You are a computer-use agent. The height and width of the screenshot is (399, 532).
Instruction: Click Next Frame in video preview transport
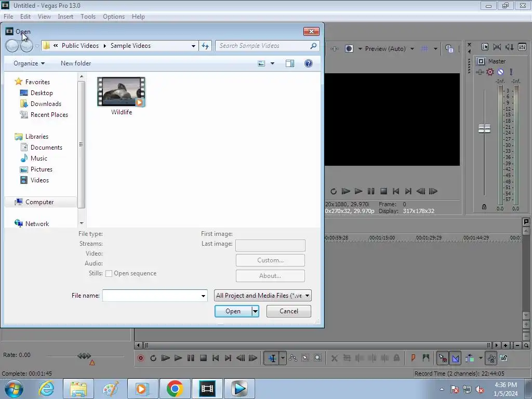433,191
